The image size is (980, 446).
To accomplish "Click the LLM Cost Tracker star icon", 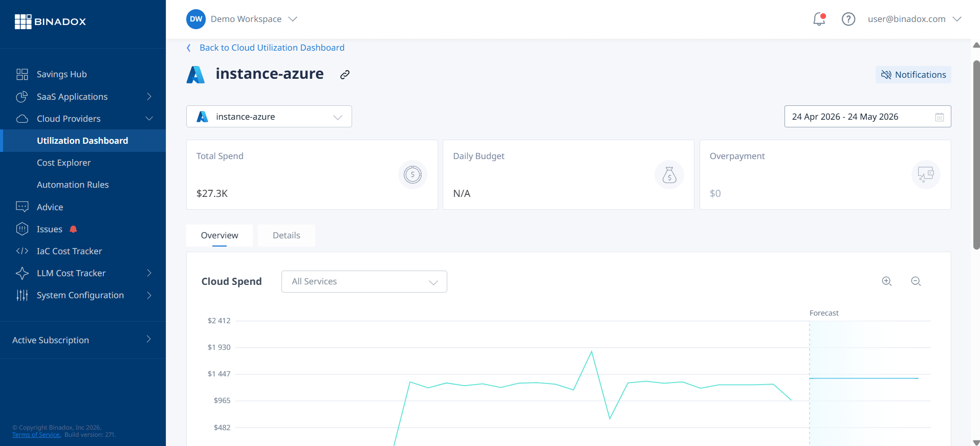I will tap(22, 273).
